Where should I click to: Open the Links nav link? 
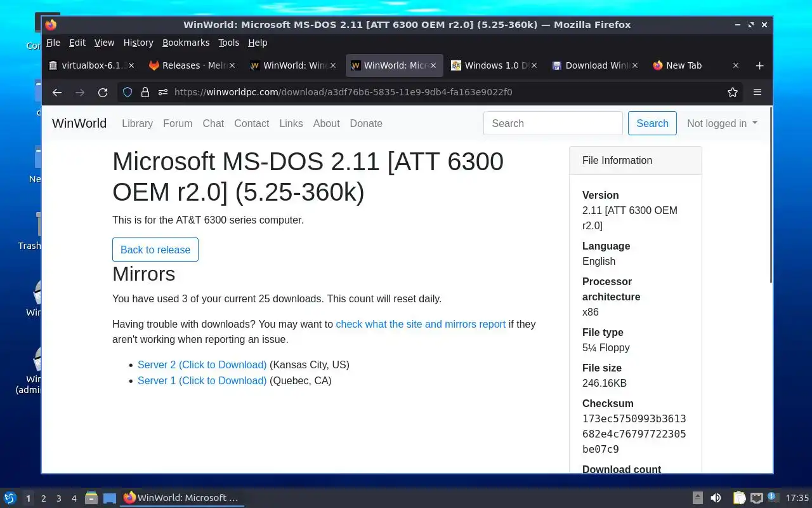pyautogui.click(x=291, y=123)
